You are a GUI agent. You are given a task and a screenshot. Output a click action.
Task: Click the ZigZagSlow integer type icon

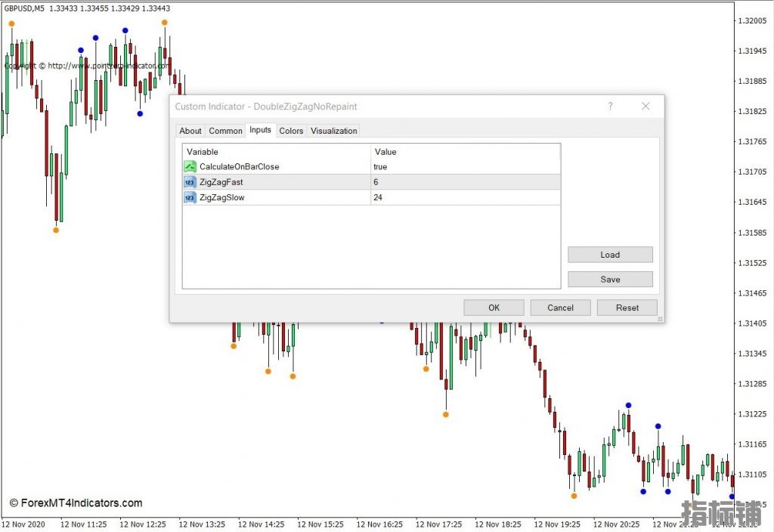[x=190, y=197]
